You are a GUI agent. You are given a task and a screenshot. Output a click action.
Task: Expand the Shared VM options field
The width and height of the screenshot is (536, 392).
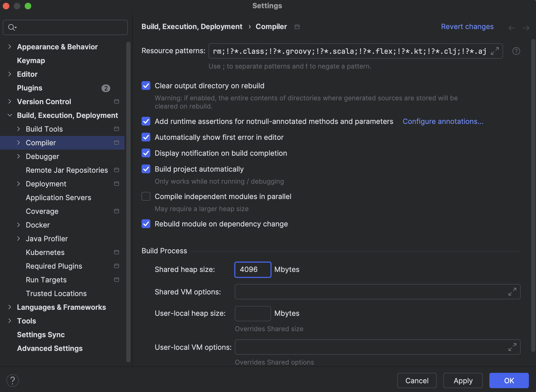tap(512, 292)
